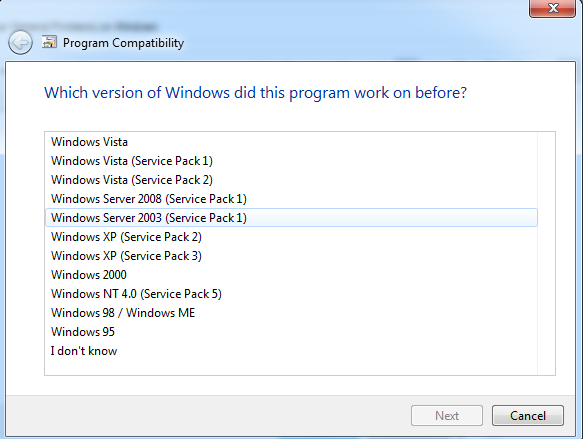Image resolution: width=583 pixels, height=439 pixels.
Task: Choose the I don't know option
Action: 291,351
